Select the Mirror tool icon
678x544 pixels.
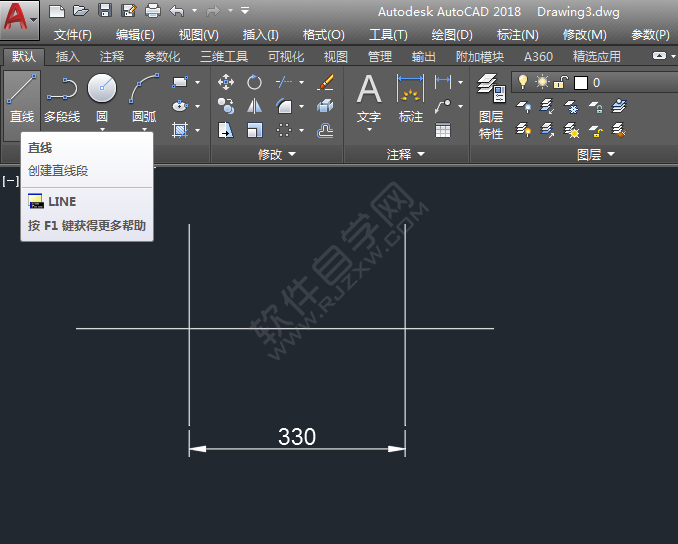[255, 106]
